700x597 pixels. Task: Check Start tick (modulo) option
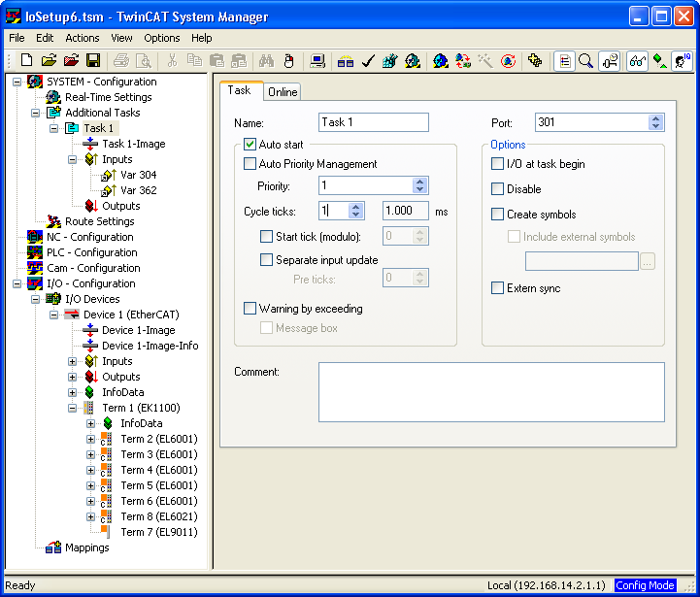267,236
